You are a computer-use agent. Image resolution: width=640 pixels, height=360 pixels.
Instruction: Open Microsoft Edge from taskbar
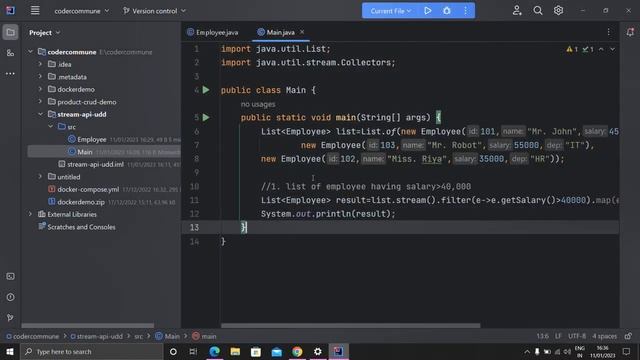point(214,351)
